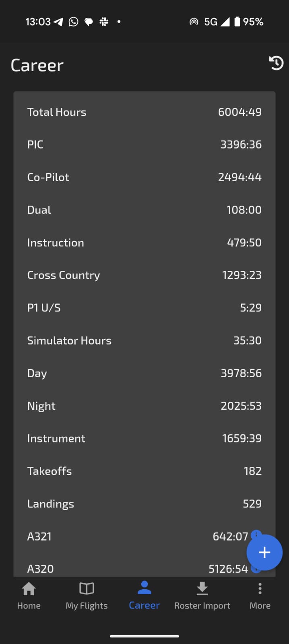Screen dimensions: 289x644
Task: Tap the My Flights book icon
Action: click(x=87, y=589)
